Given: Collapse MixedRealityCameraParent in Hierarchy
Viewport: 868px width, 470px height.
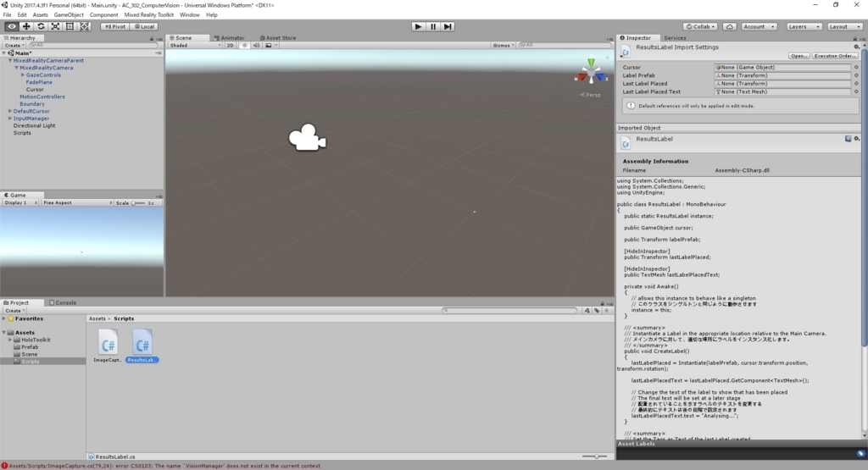Looking at the screenshot, I should tap(10, 60).
